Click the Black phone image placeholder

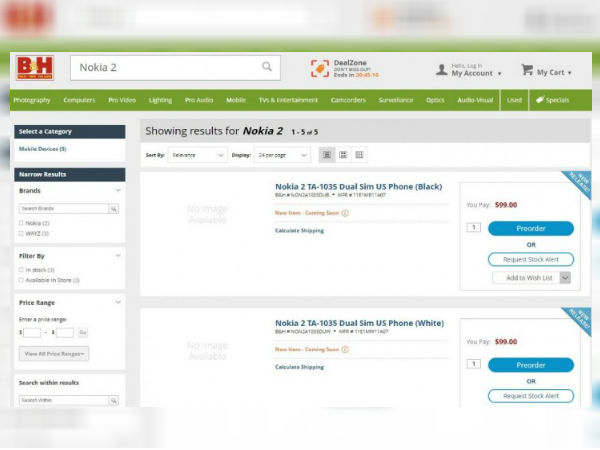click(x=207, y=214)
